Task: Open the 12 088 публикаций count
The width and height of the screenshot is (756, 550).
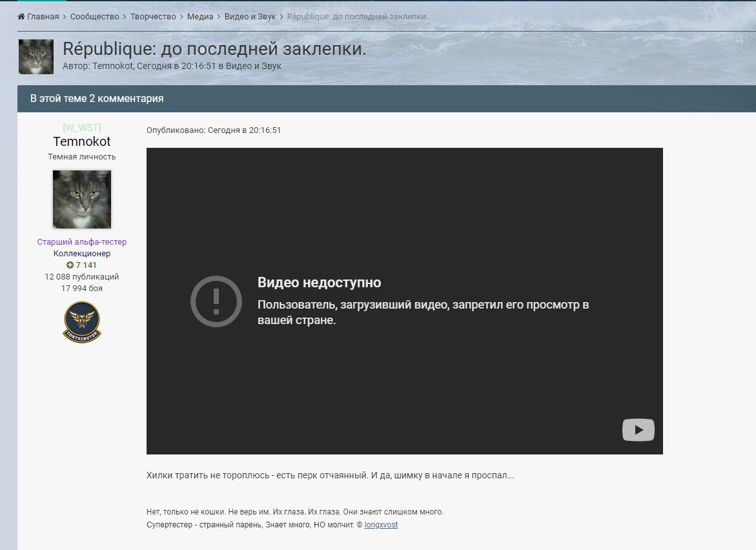Action: (82, 277)
